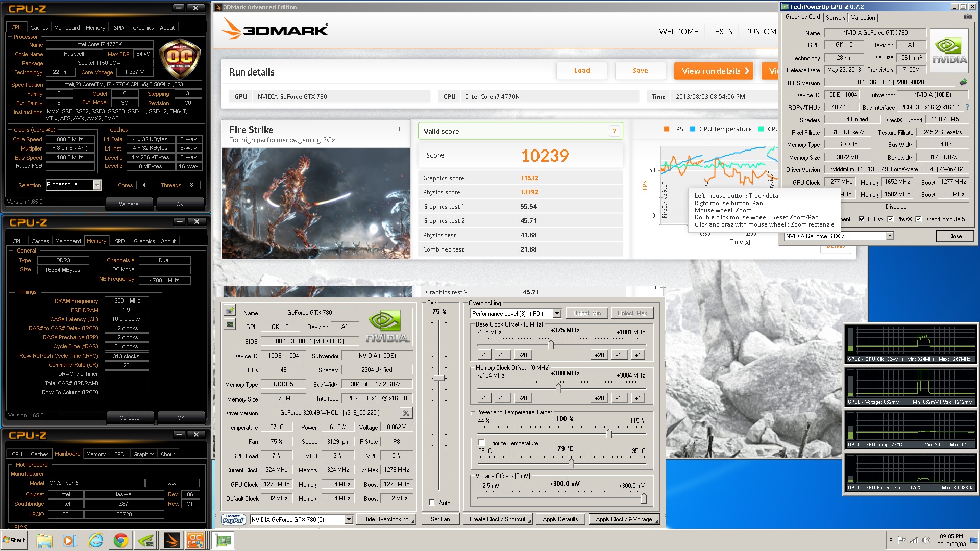Switch to 3DMark taskbar icon

click(x=171, y=540)
